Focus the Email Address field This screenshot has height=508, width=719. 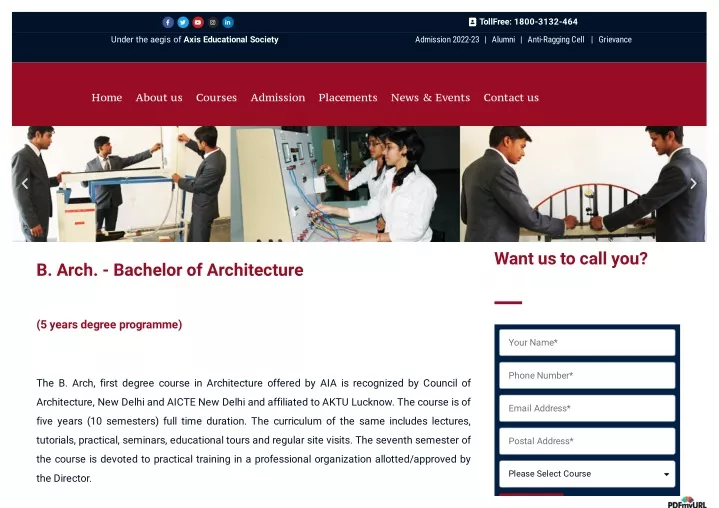(x=587, y=408)
